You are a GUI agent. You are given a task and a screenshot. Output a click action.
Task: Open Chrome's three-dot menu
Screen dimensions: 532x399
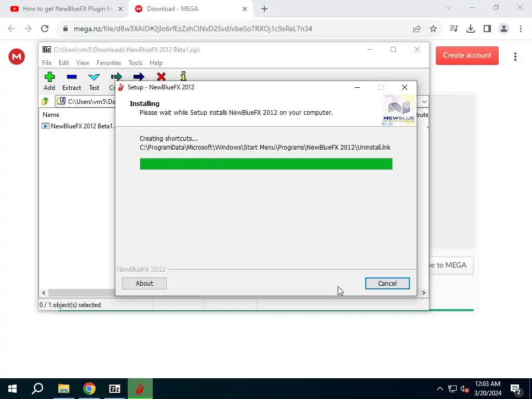[521, 29]
